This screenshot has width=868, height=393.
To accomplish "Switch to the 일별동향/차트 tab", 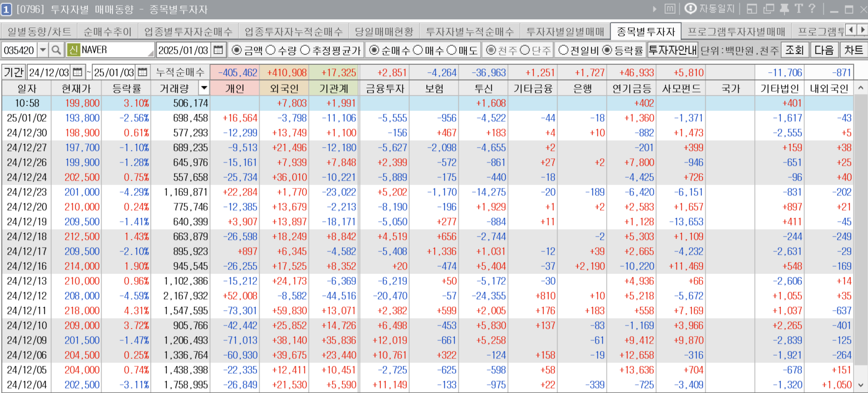I will (39, 32).
